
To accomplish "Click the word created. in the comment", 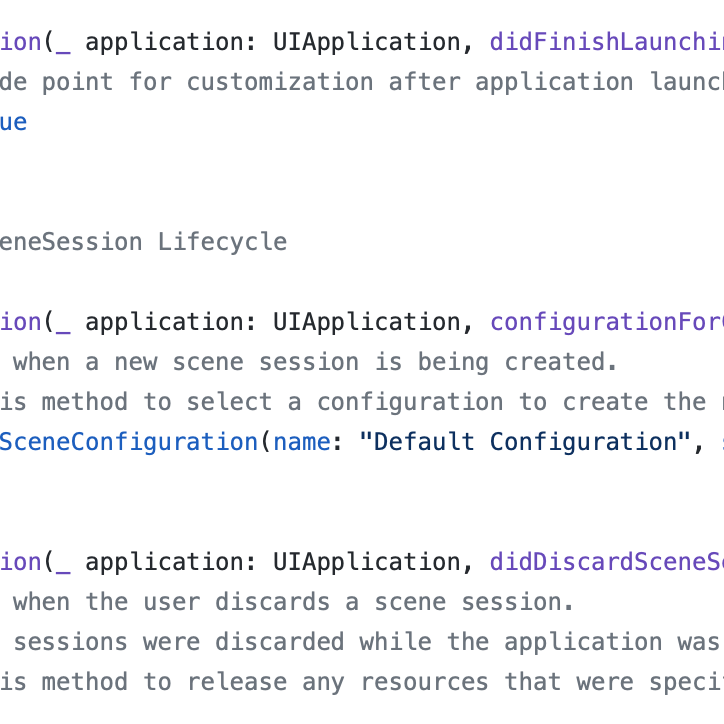I will point(561,362).
